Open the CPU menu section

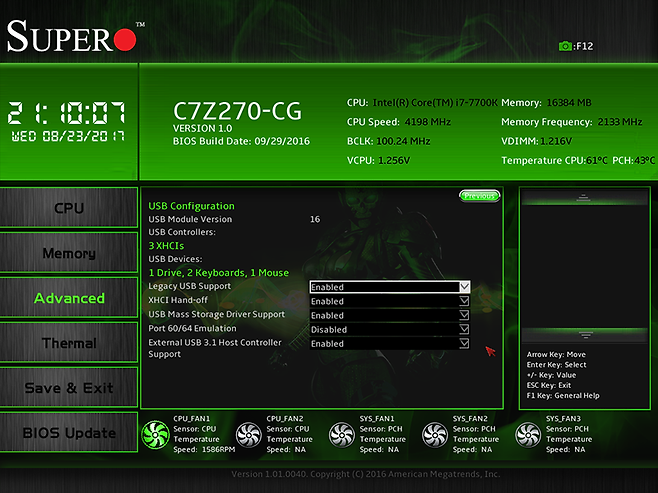69,208
